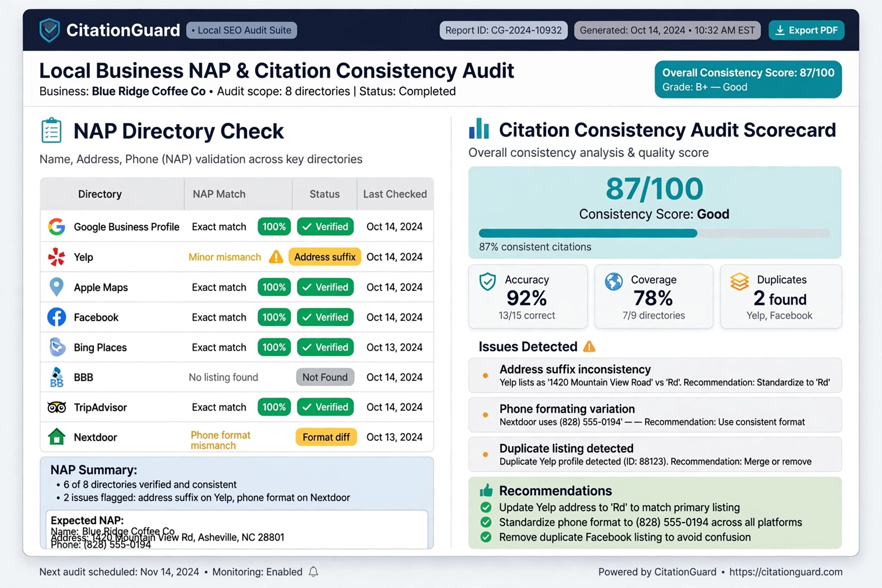Image resolution: width=882 pixels, height=588 pixels.
Task: Click the Bing Places 'Oct 13, 2024' date
Action: coord(394,347)
